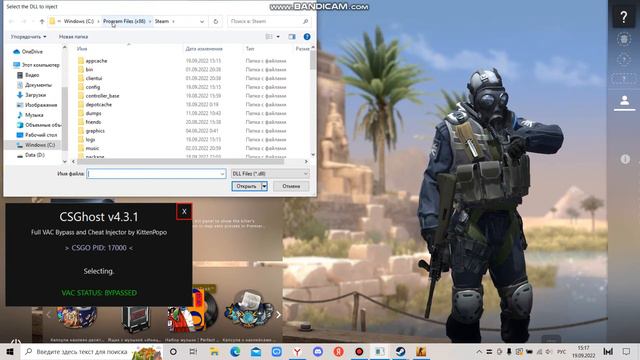
Task: Open Yandex Browser from the taskbar
Action: pos(297,351)
